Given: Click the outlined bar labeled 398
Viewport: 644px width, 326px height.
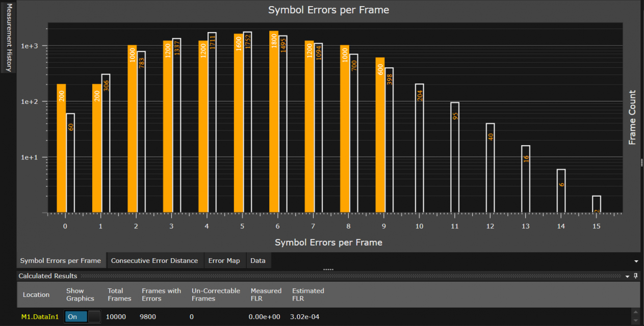Looking at the screenshot, I should pyautogui.click(x=389, y=140).
